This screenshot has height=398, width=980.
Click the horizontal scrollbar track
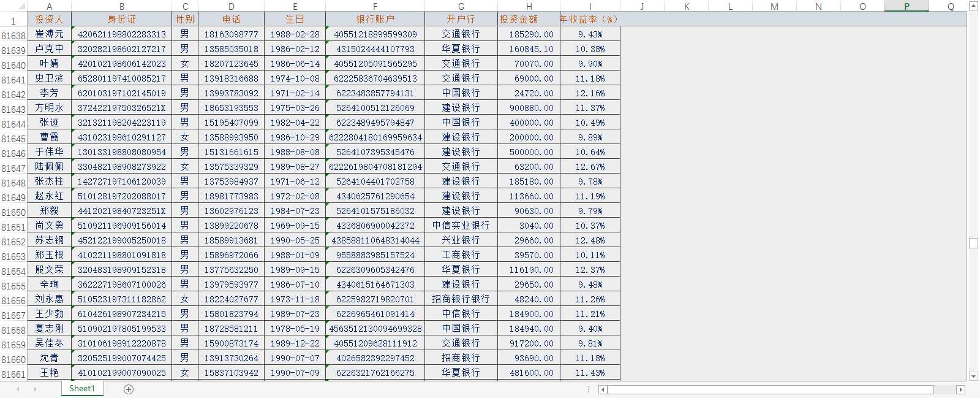click(x=782, y=389)
